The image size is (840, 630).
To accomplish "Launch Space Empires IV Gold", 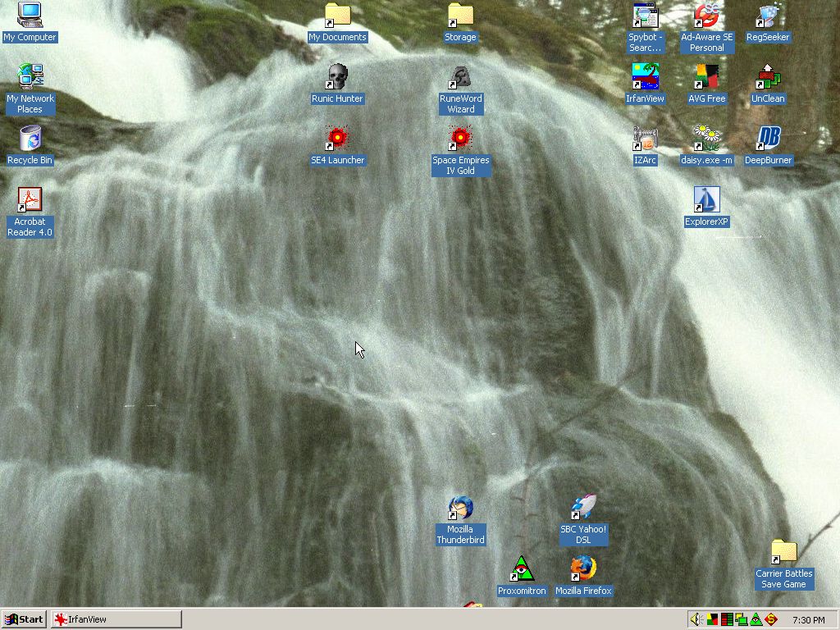I will pyautogui.click(x=460, y=138).
